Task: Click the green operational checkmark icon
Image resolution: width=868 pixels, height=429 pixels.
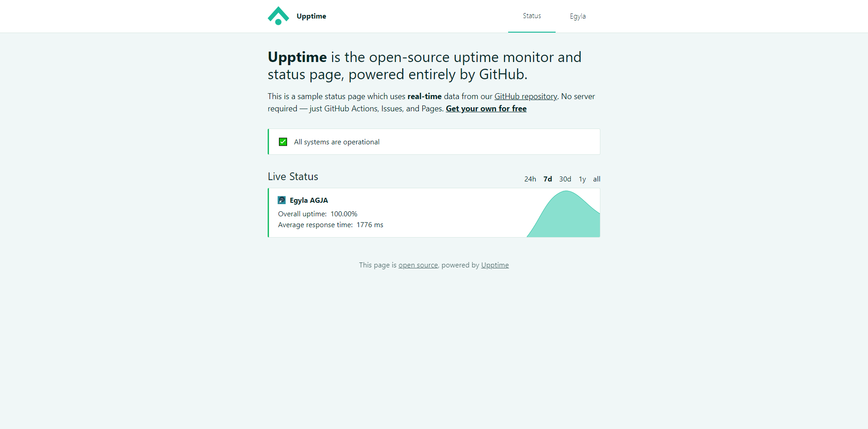Action: [x=283, y=142]
